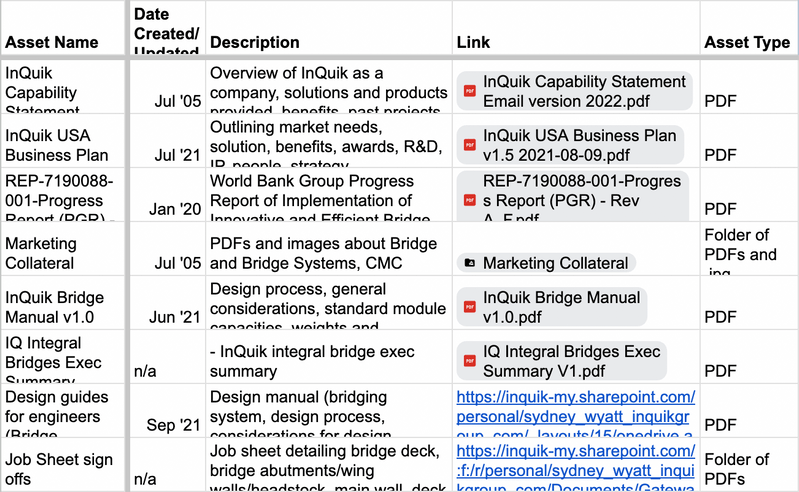Click PDF icon on IQ Integral Bridges chip
The width and height of the screenshot is (799, 492).
pyautogui.click(x=470, y=361)
